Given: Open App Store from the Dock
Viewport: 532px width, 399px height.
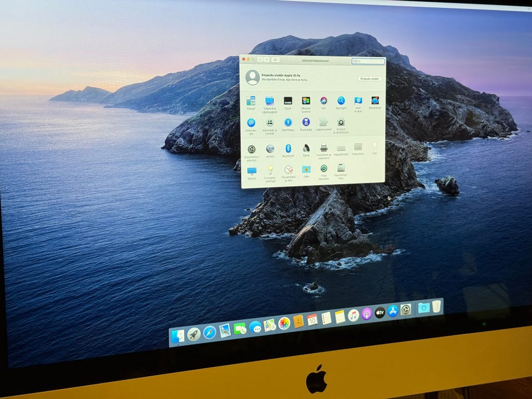Looking at the screenshot, I should pos(392,311).
